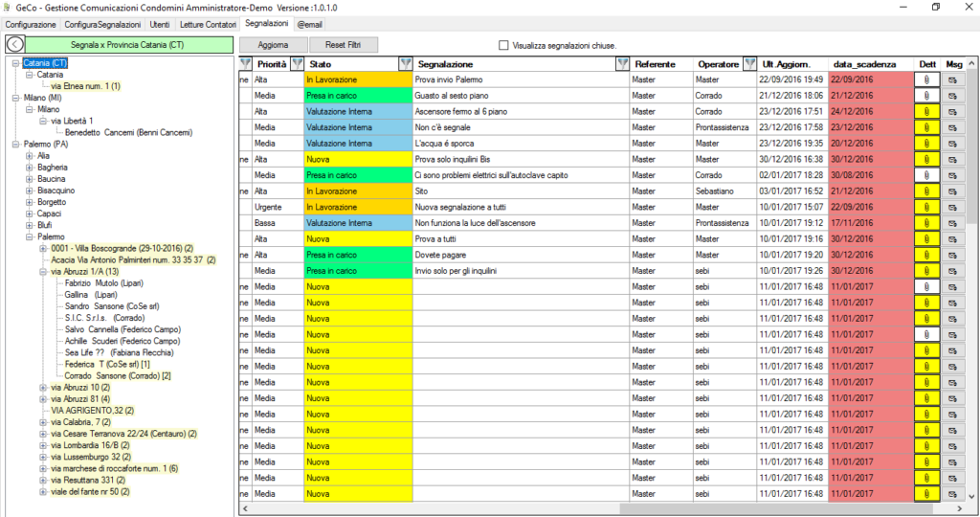980x517 pixels.
Task: Open filter funnel between Stato and Segnalazione headers
Action: 406,64
